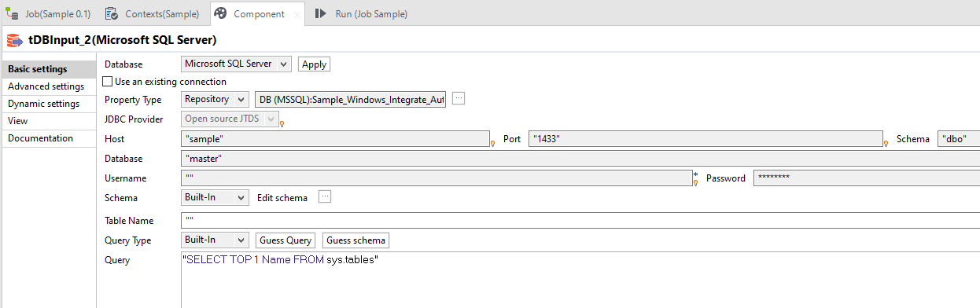Open the Contexts(Sample) tab
Viewport: 980px width, 308px height.
(153, 14)
